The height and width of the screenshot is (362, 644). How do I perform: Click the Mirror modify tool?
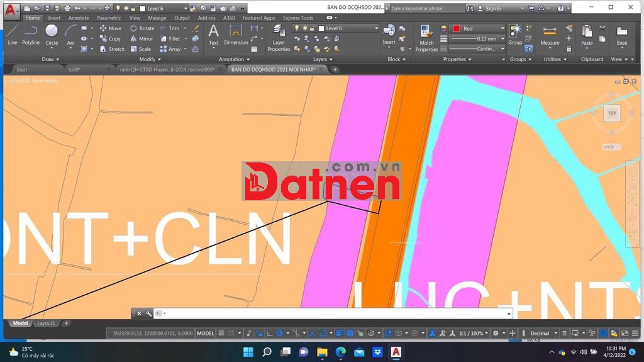(141, 38)
